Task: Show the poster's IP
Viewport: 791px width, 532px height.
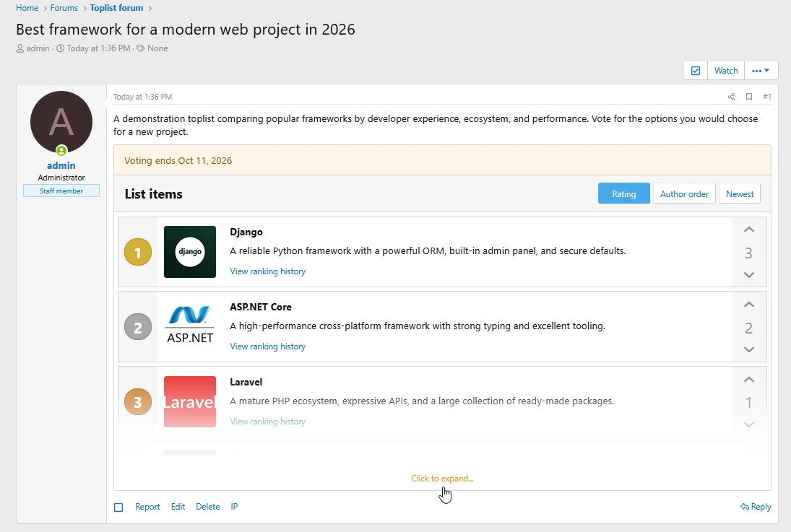Action: 234,507
